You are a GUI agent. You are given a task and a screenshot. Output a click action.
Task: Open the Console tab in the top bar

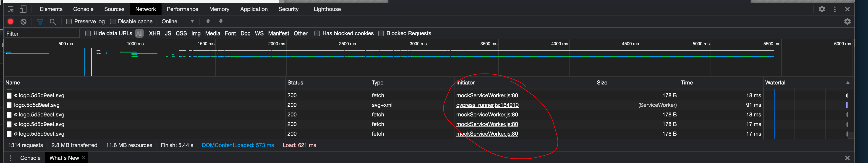point(83,9)
